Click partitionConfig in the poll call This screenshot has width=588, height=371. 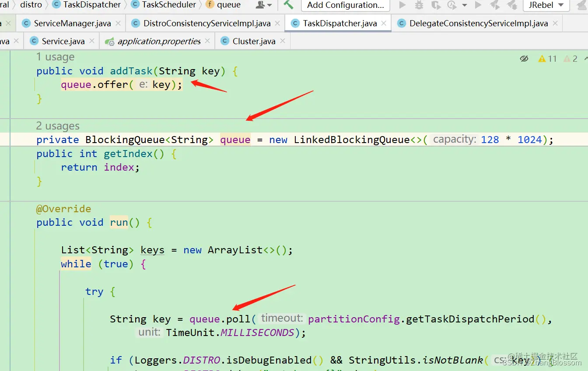[354, 319]
